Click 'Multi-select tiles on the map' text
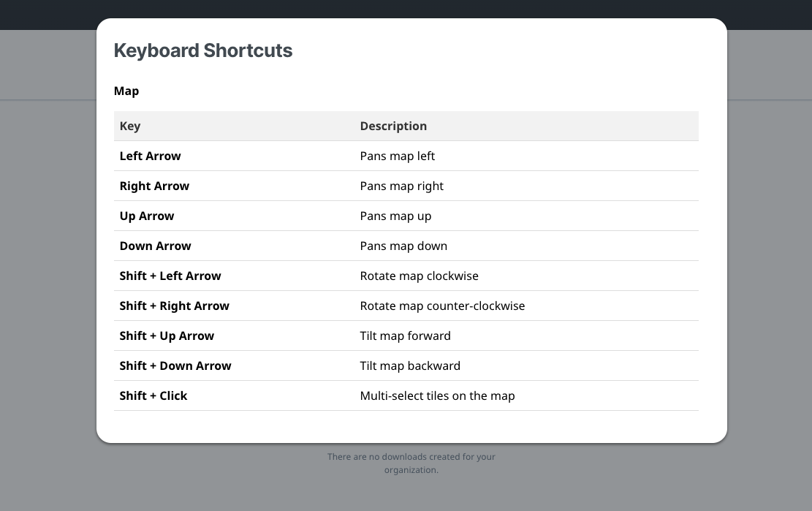 [437, 395]
